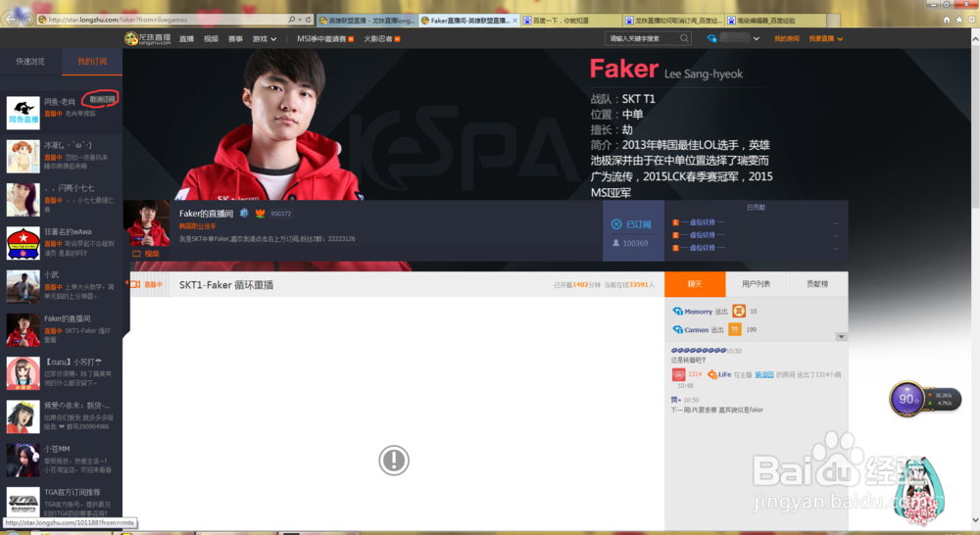Click the orange badge icon beside Faker的直播间

tap(260, 214)
